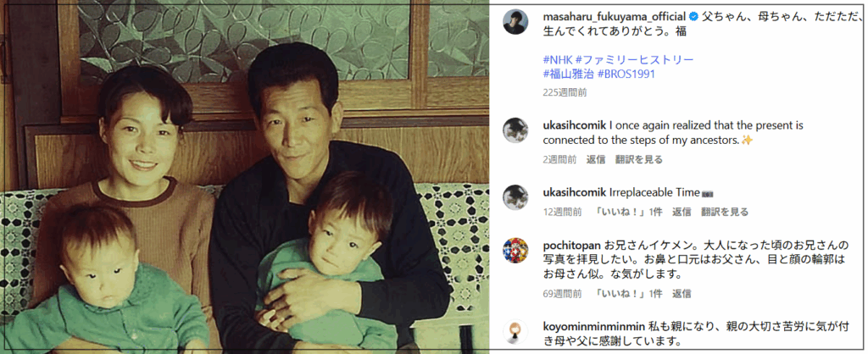Open pochitopan's colorful avatar

[515, 250]
